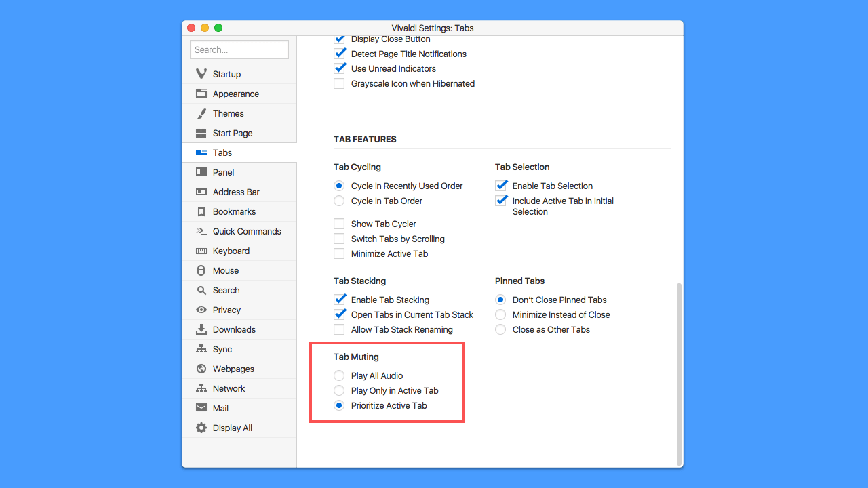
Task: Uncheck Enable Tab Selection
Action: pyautogui.click(x=500, y=186)
